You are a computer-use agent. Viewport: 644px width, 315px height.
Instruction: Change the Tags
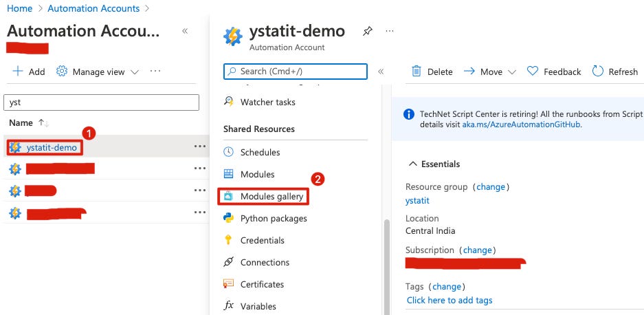(447, 286)
